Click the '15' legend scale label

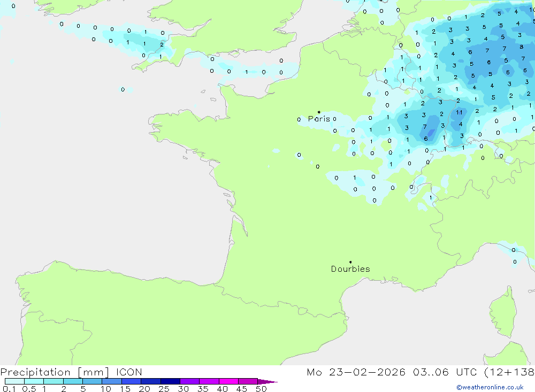[x=125, y=389]
